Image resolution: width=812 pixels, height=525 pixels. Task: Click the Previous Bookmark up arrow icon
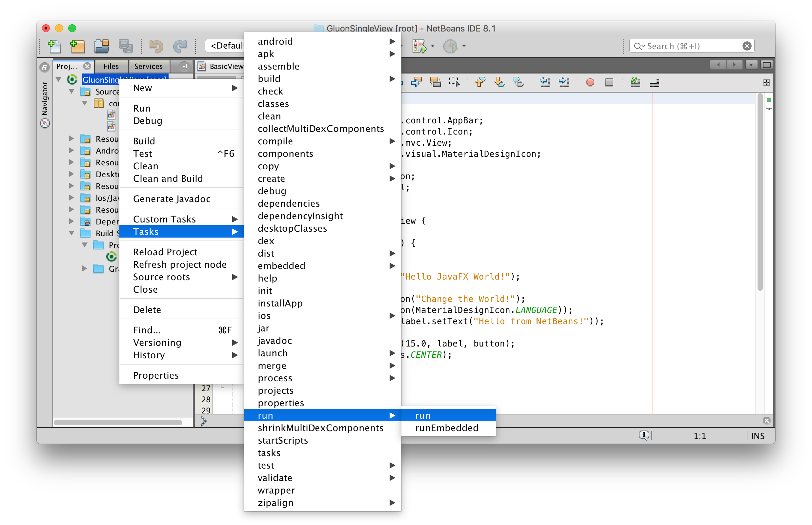click(x=480, y=82)
